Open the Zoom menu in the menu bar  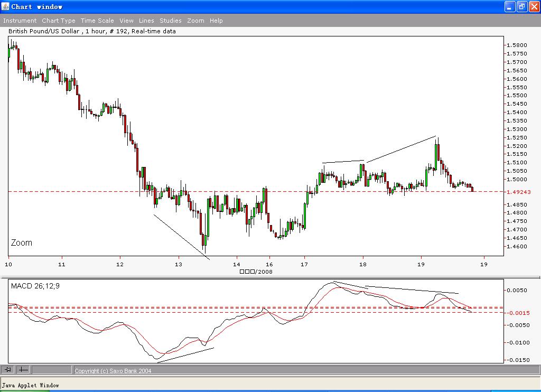(195, 21)
